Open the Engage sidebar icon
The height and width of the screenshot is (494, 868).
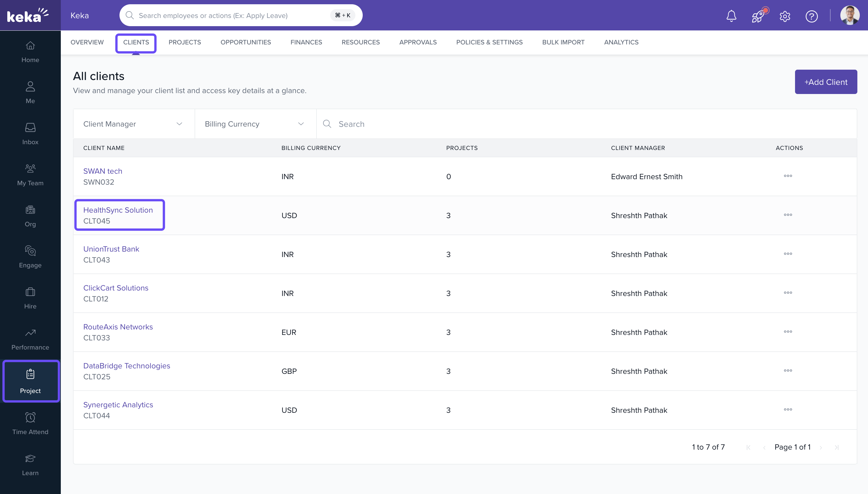click(x=30, y=257)
